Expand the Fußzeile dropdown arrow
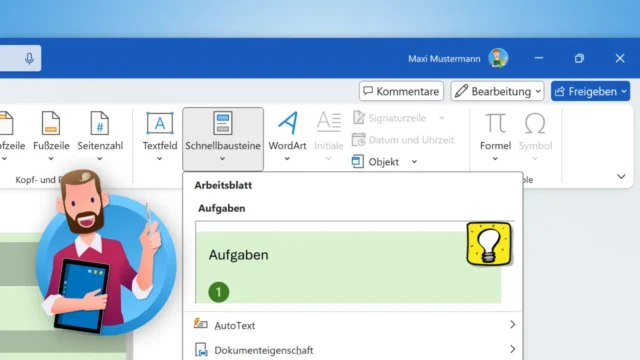 51,159
